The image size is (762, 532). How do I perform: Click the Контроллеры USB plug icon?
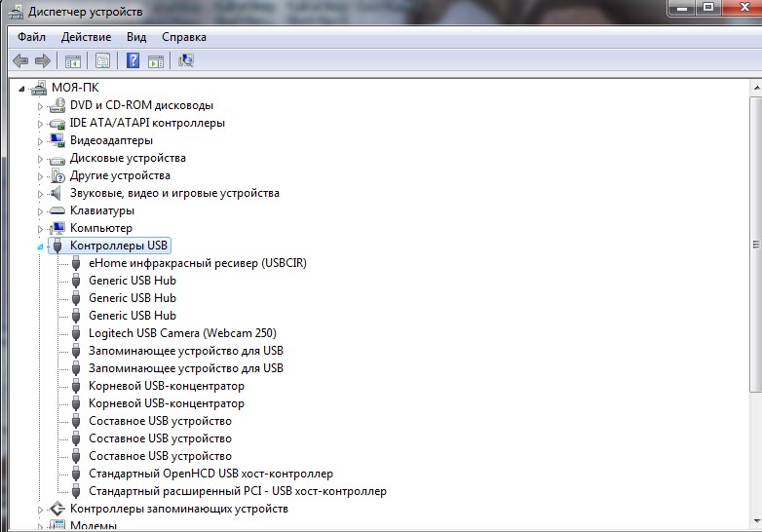click(57, 246)
